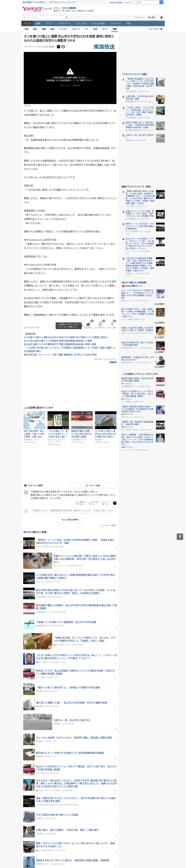Image resolution: width=186 pixels, height=868 pixels.
Task: Open the '有料' navigation tab
Action: (x=128, y=24)
